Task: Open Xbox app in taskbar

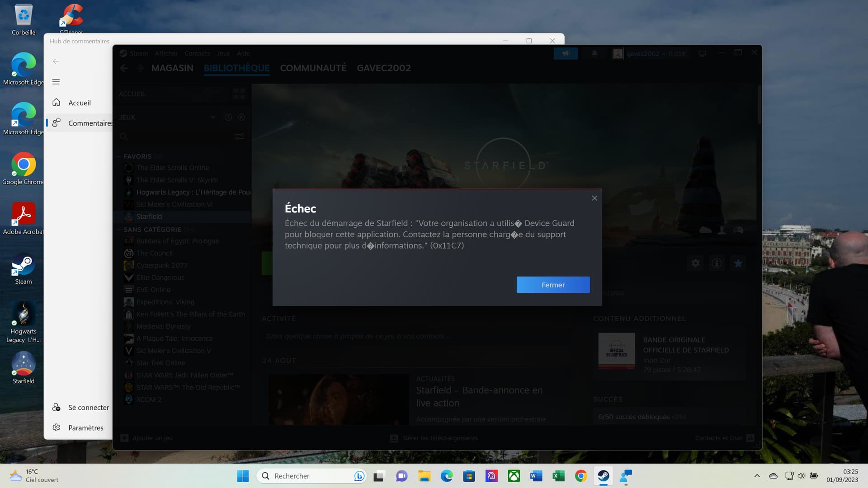Action: 514,476
